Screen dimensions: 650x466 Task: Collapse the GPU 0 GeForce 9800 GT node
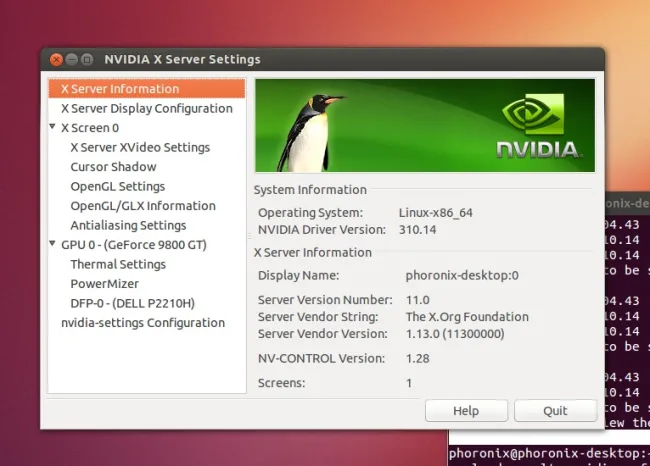(52, 245)
